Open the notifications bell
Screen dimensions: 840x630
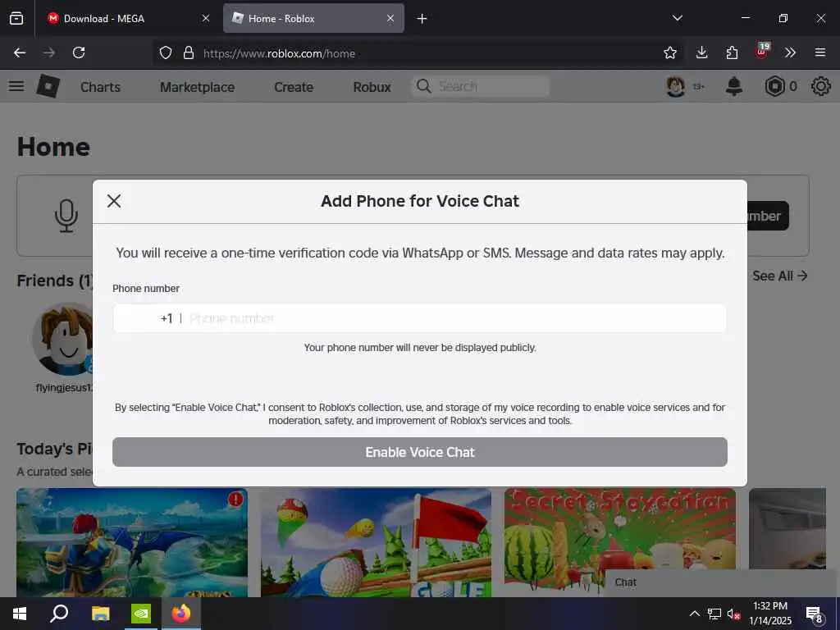pyautogui.click(x=734, y=86)
